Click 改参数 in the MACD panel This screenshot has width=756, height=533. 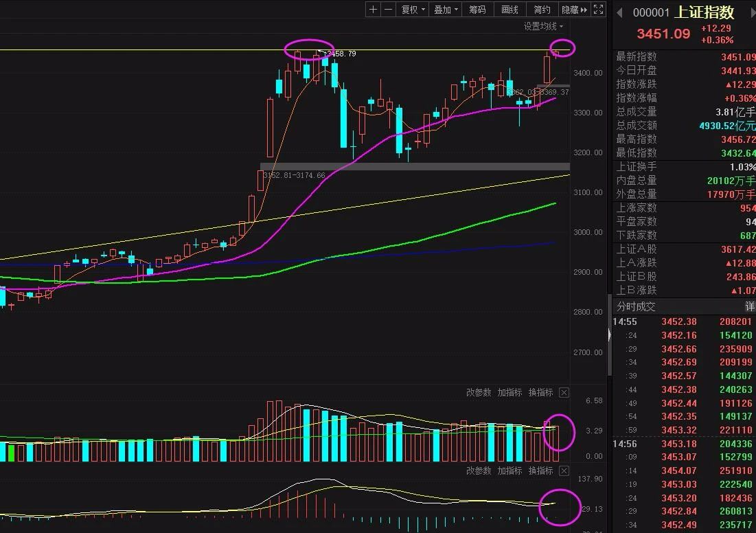click(479, 470)
